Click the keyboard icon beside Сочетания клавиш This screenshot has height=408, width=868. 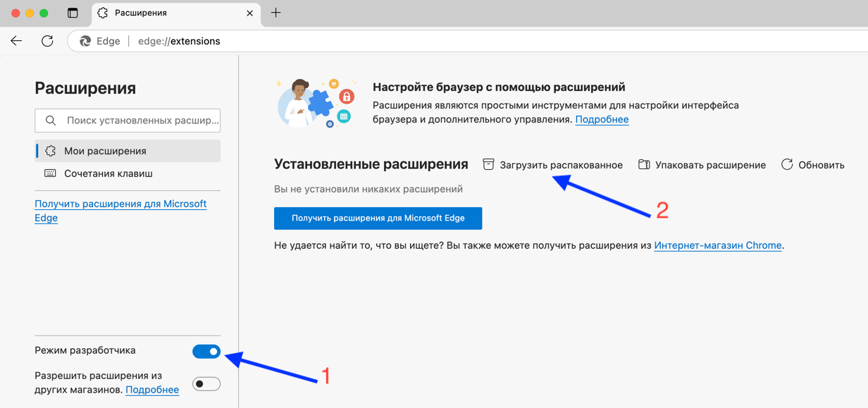click(49, 172)
